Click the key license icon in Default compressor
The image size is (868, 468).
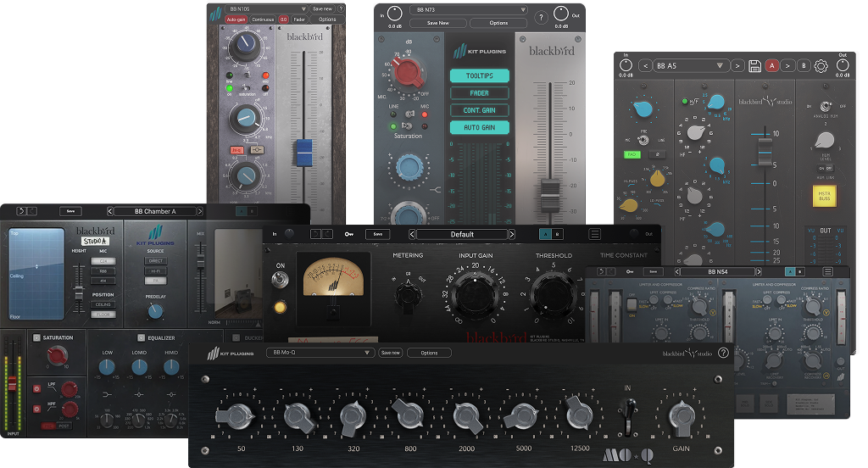tap(349, 234)
